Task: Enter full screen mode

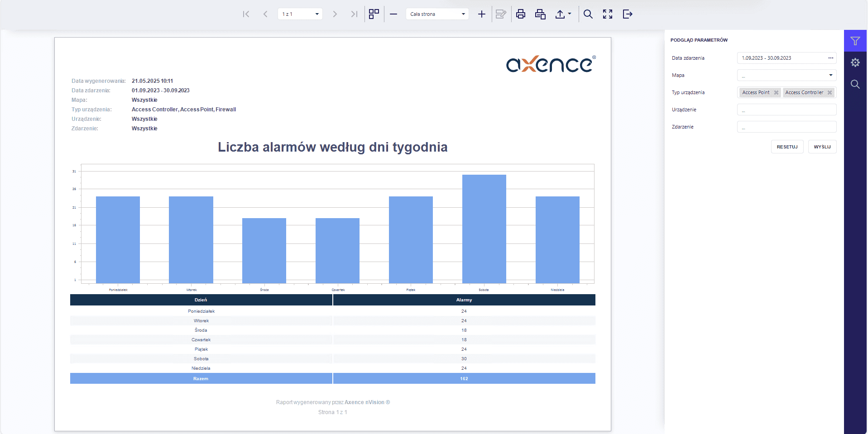Action: click(x=608, y=14)
